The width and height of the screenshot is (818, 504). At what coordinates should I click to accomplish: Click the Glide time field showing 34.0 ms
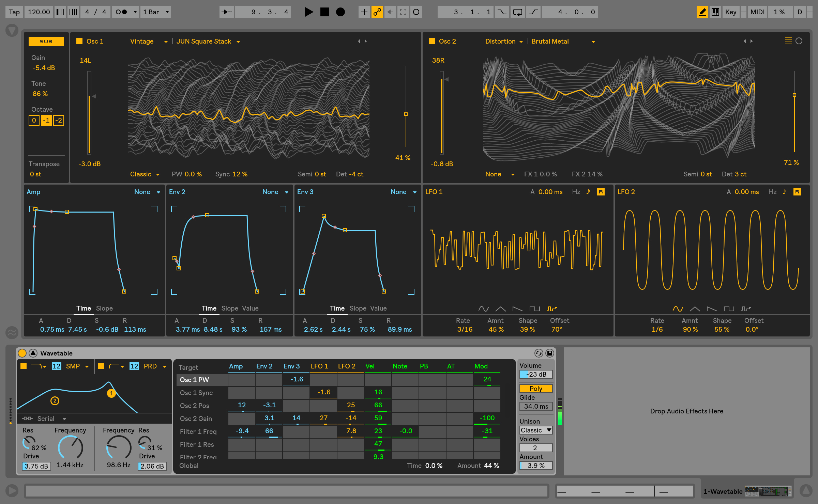535,406
